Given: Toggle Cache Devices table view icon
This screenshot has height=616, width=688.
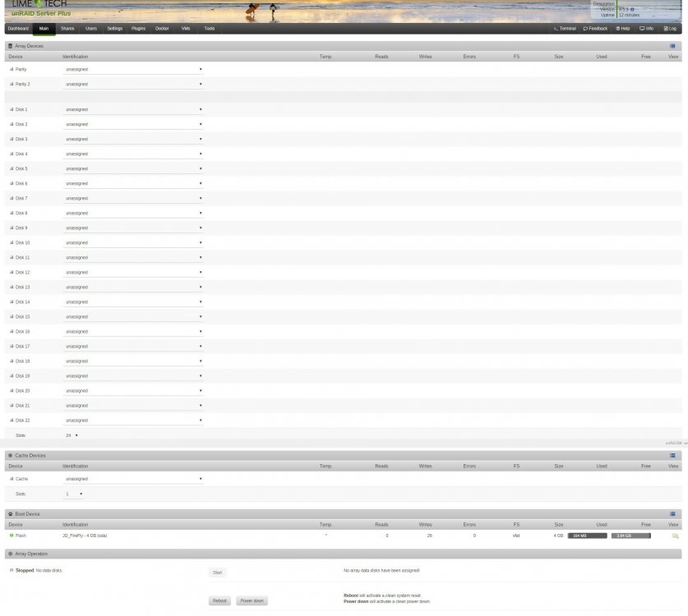Looking at the screenshot, I should 672,456.
